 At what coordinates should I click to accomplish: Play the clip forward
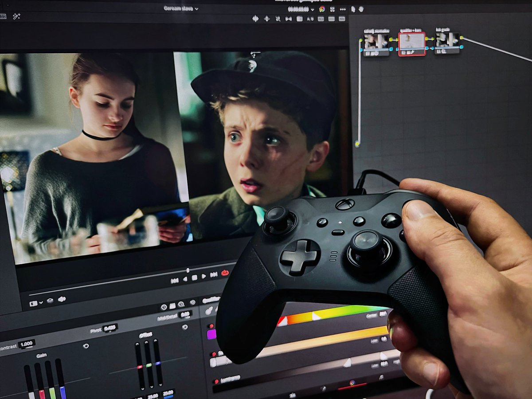[203, 276]
